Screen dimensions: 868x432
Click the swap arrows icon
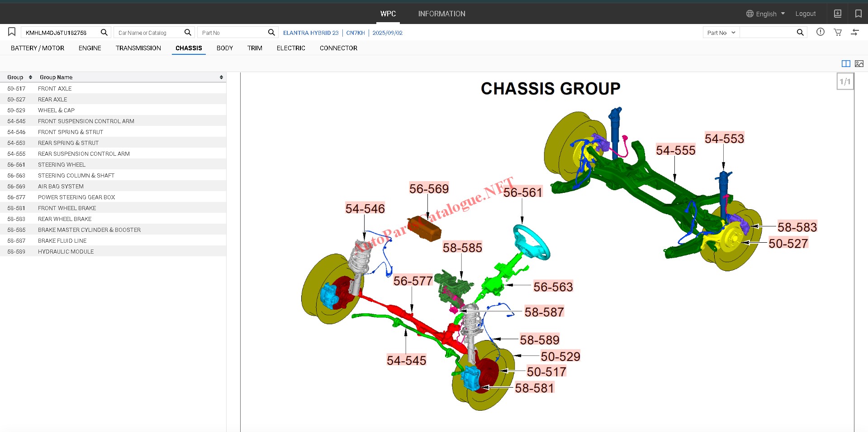coord(855,32)
